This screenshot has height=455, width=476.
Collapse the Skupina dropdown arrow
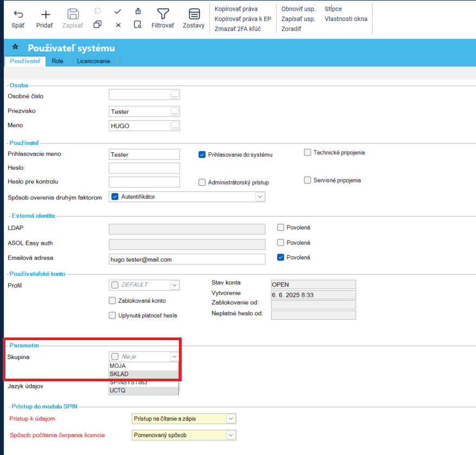[x=174, y=356]
